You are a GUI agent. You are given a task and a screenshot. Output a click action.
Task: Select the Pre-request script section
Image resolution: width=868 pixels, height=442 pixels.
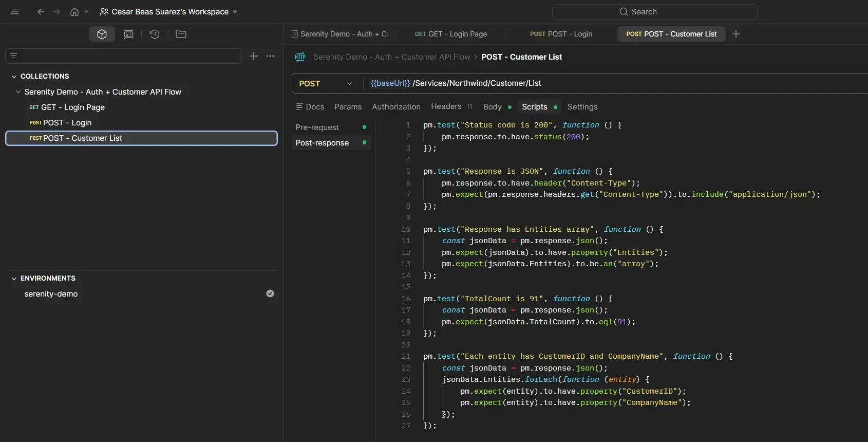331,127
